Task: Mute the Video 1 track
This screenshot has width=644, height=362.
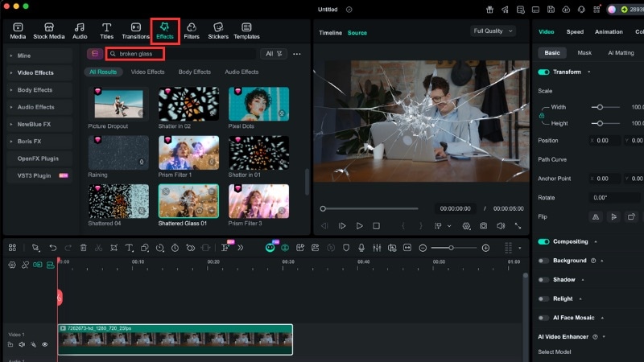Action: click(x=22, y=344)
